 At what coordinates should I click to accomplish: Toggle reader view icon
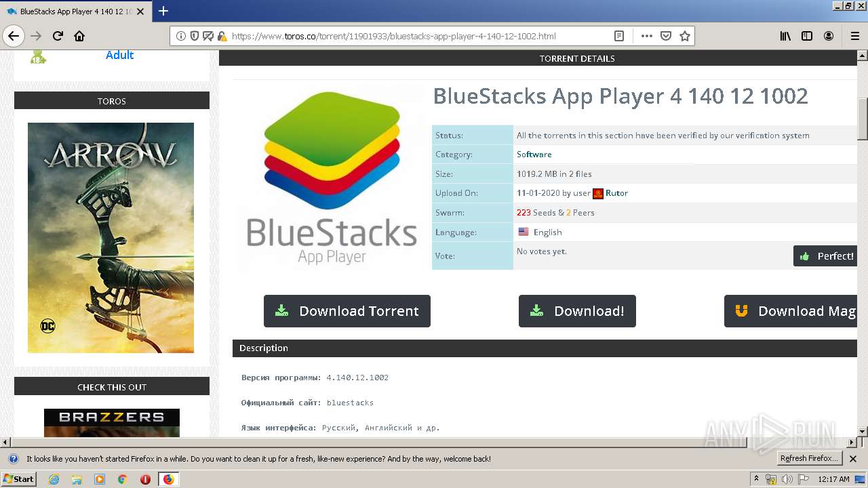tap(619, 36)
